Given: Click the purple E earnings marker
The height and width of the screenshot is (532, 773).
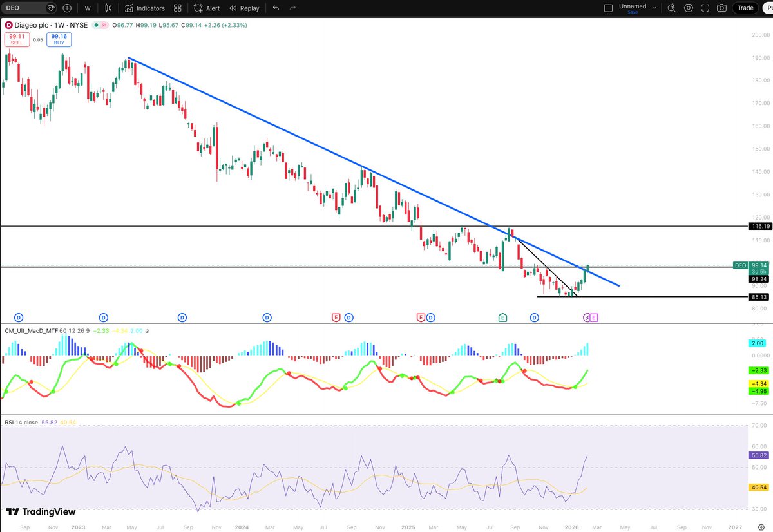Looking at the screenshot, I should tap(594, 318).
